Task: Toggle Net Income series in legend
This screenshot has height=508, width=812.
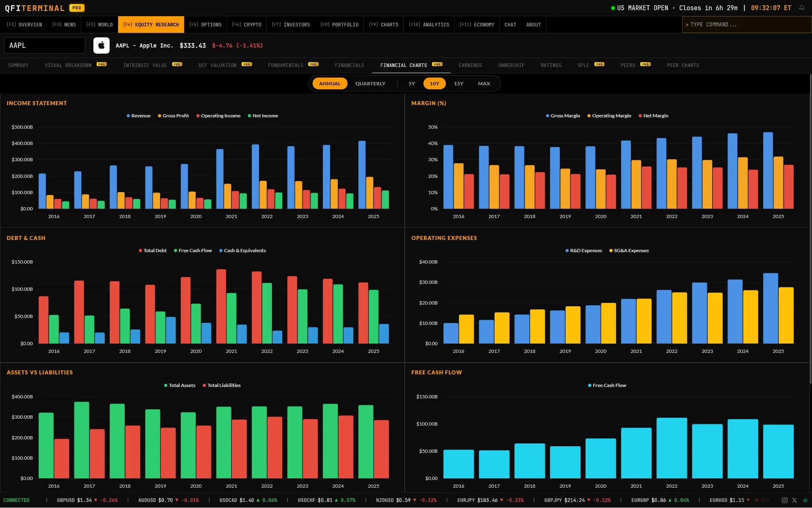Action: pos(263,116)
